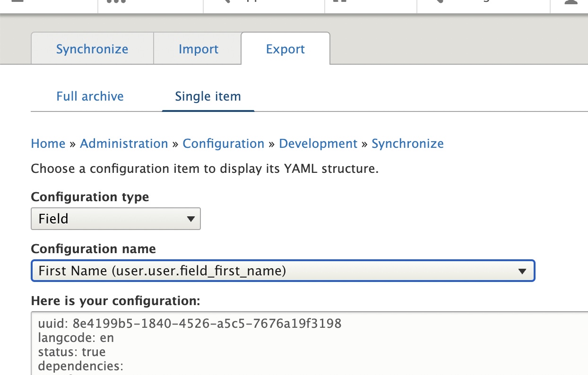
Task: Open the Development breadcrumb link
Action: click(318, 144)
